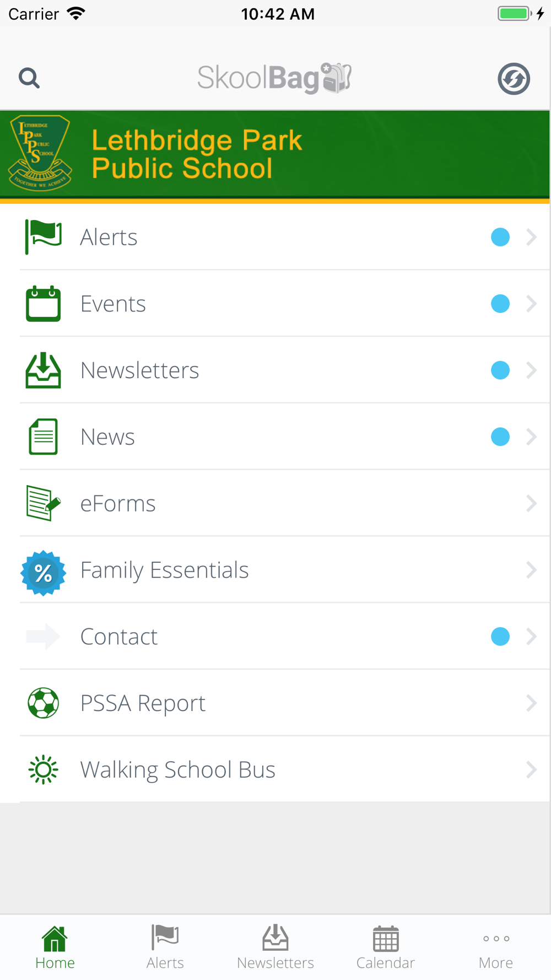Tap the blue unread dot on Alerts
The width and height of the screenshot is (551, 980).
pyautogui.click(x=500, y=237)
